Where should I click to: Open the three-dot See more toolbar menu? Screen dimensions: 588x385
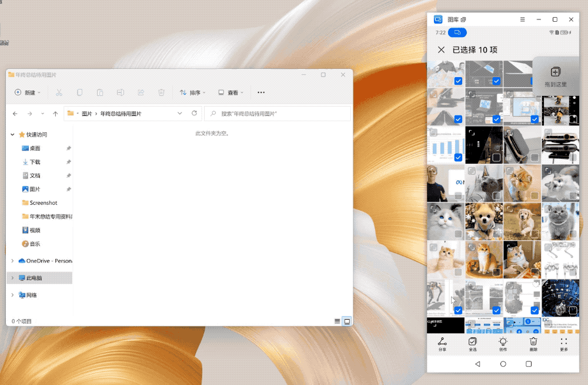(x=261, y=92)
